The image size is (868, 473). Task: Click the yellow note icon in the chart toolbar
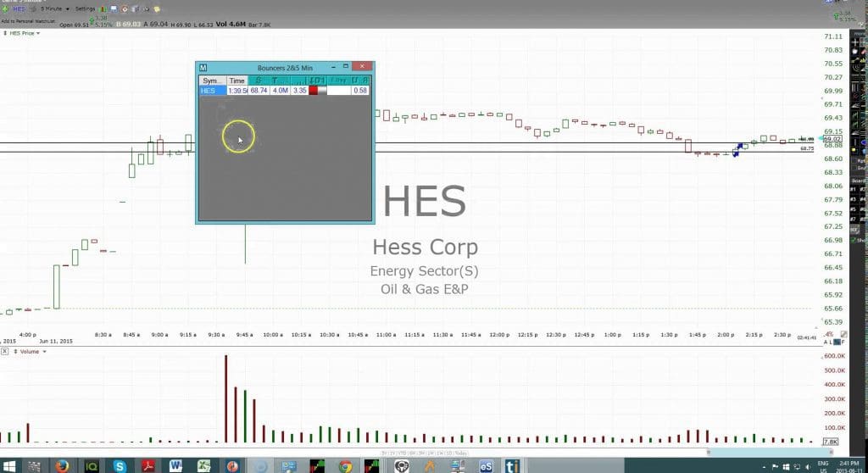[157, 9]
